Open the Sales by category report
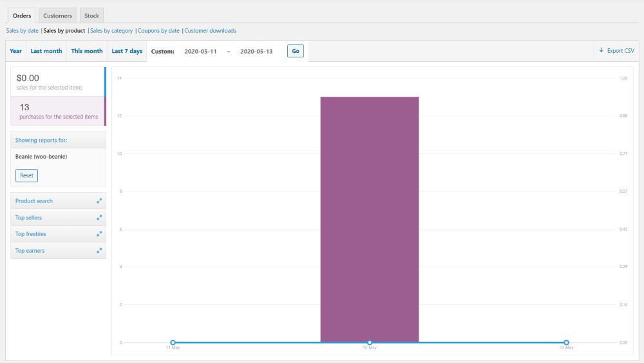 tap(111, 31)
